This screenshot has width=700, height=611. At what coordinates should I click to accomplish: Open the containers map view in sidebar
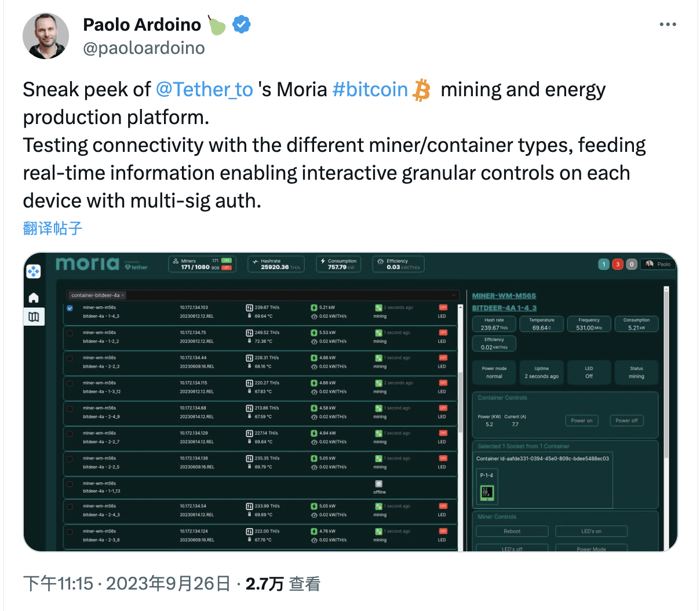(34, 317)
